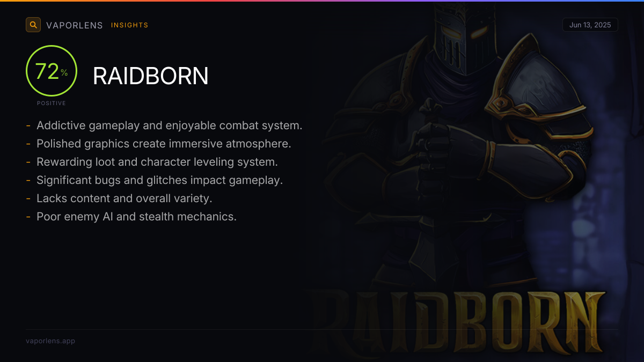Viewport: 644px width, 362px height.
Task: Click the VAPORLENS brand name
Action: (x=75, y=25)
